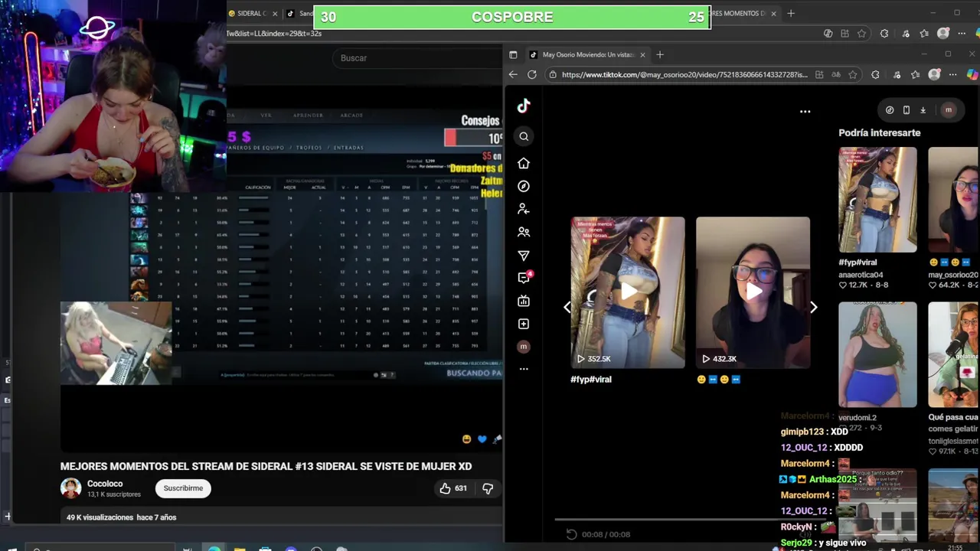Viewport: 980px width, 551px height.
Task: Open the Friends icon in TikTok sidebar
Action: point(524,232)
